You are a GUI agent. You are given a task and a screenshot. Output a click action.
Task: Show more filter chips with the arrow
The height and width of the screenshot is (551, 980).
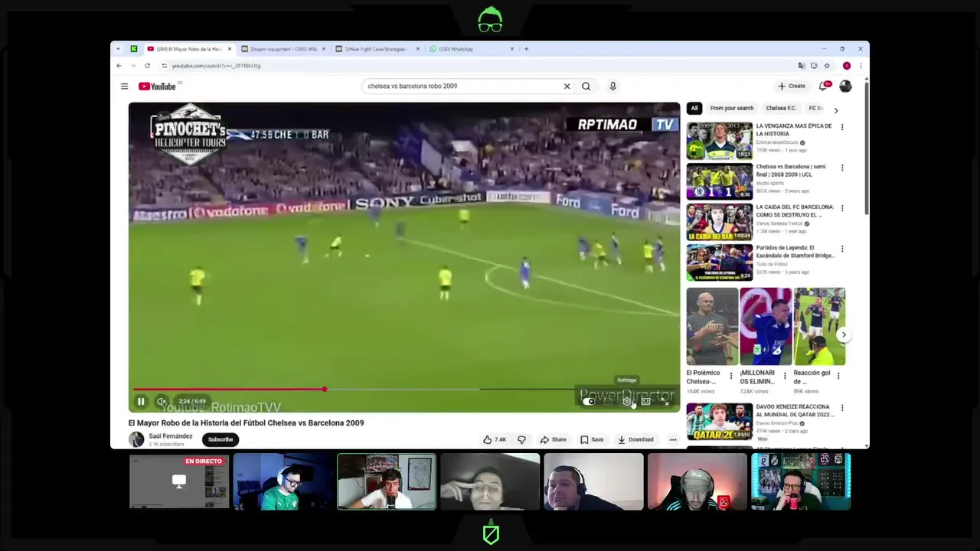point(835,110)
